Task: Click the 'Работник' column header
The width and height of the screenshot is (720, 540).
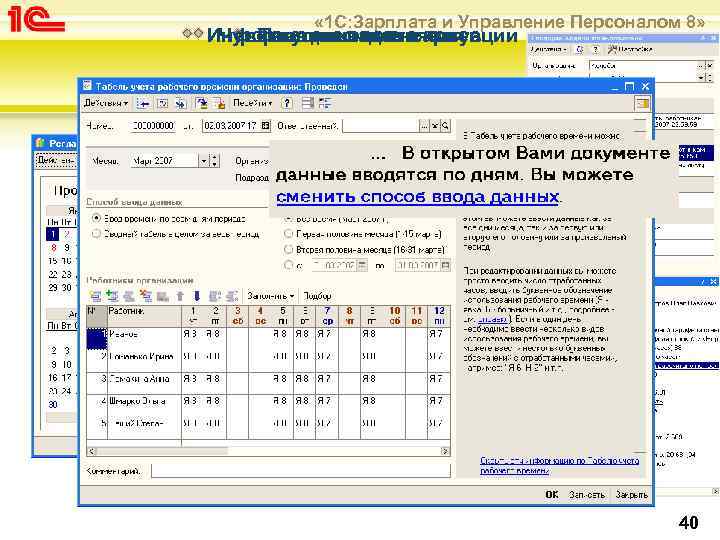Action: (144, 315)
